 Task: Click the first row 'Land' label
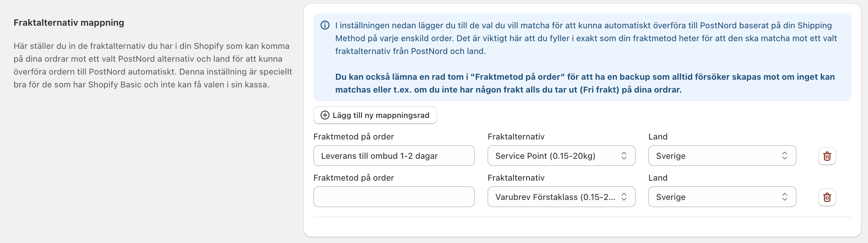click(x=658, y=137)
